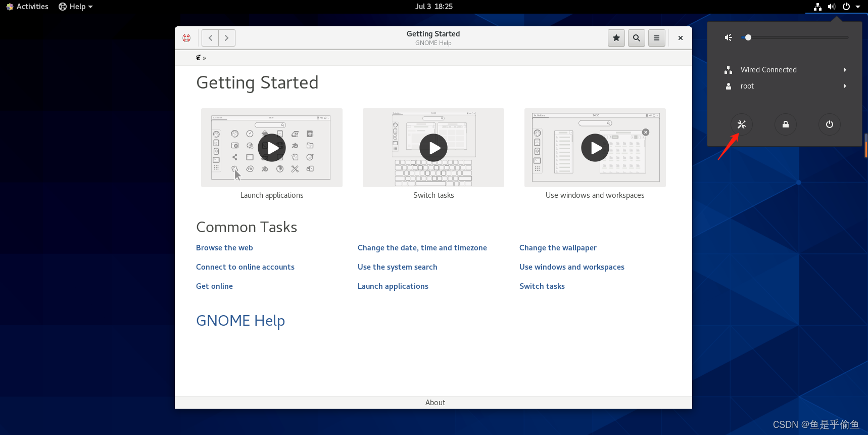The height and width of the screenshot is (435, 868).
Task: Play the Switch tasks video
Action: 433,148
